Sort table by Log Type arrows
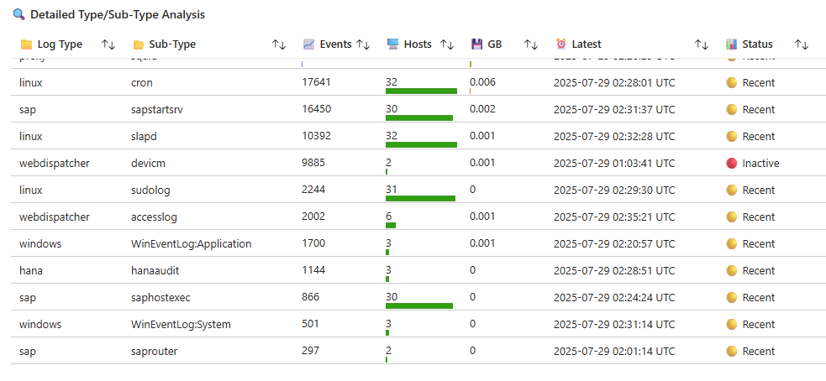This screenshot has height=381, width=826. tap(108, 45)
